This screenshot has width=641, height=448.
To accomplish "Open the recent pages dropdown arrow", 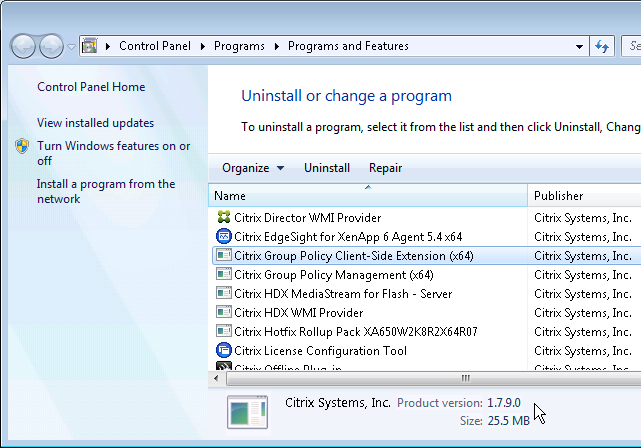I will click(71, 47).
